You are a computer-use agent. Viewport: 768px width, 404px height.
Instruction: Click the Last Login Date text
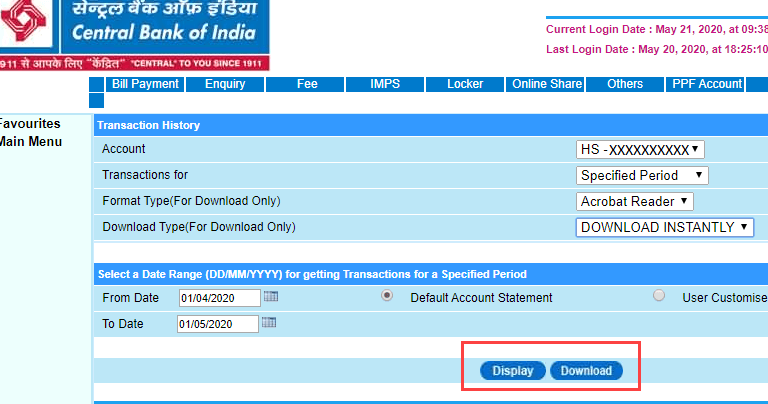657,49
